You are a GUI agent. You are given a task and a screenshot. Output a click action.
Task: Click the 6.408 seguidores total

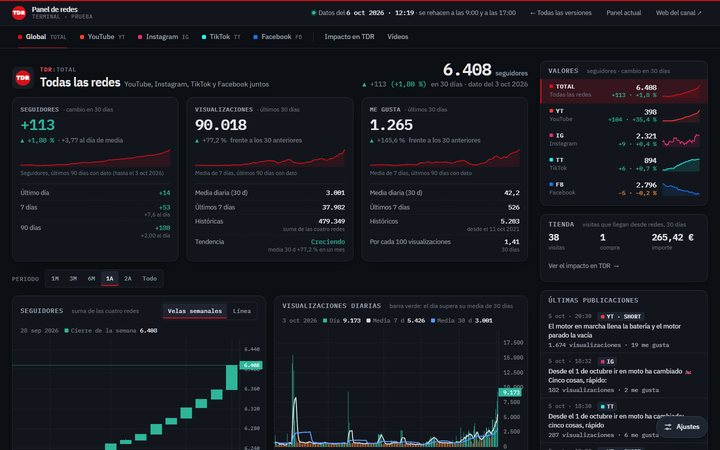click(467, 70)
